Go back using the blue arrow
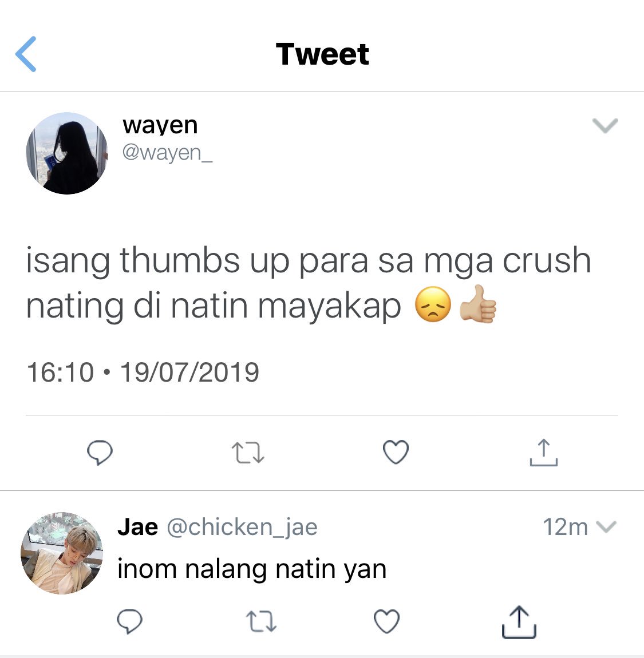Screen dimensions: 644x658 [x=26, y=54]
